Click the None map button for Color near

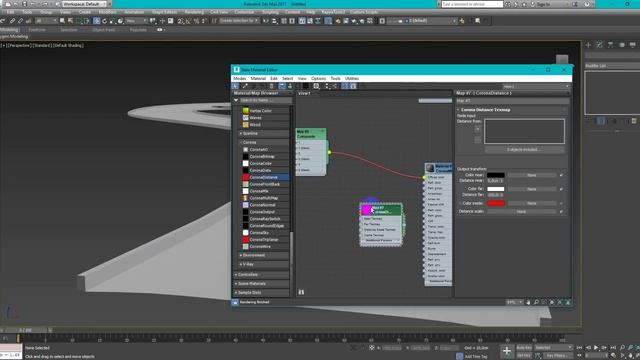[x=531, y=175]
